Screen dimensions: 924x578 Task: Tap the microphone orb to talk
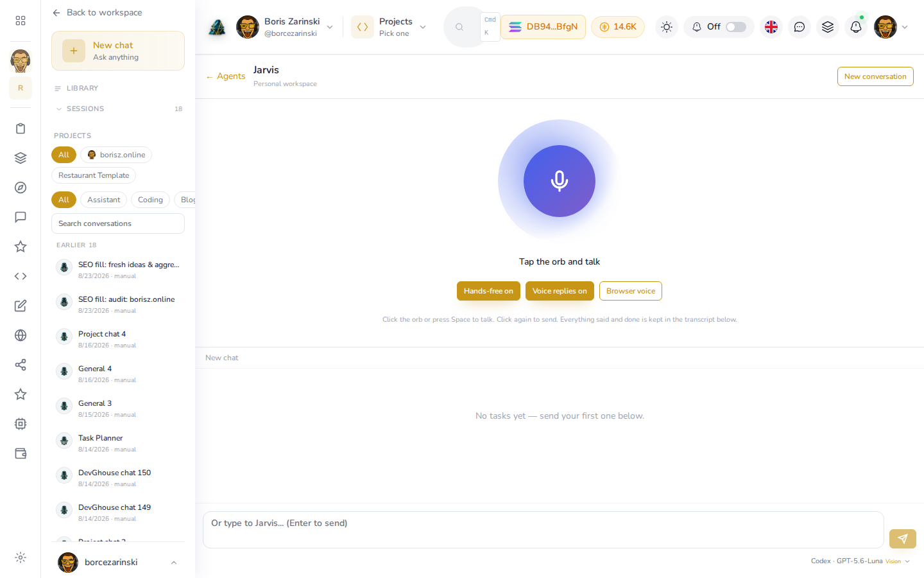click(560, 181)
